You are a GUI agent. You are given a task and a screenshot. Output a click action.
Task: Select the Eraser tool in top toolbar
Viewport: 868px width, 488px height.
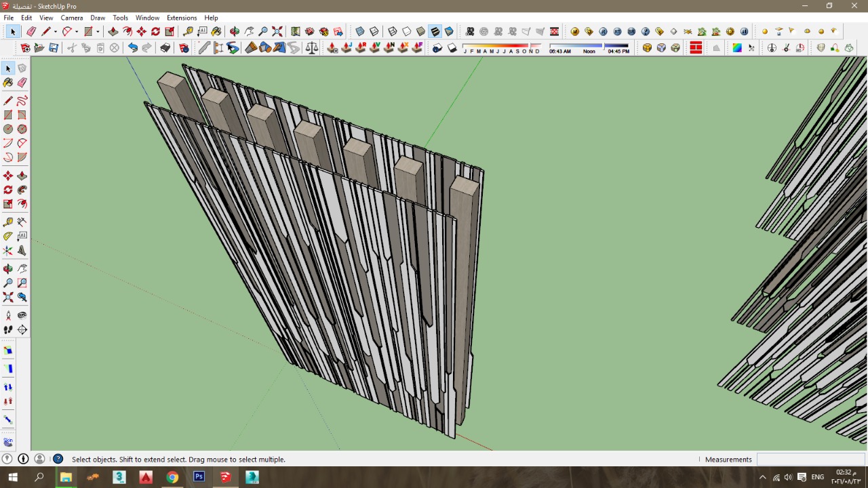[x=31, y=32]
